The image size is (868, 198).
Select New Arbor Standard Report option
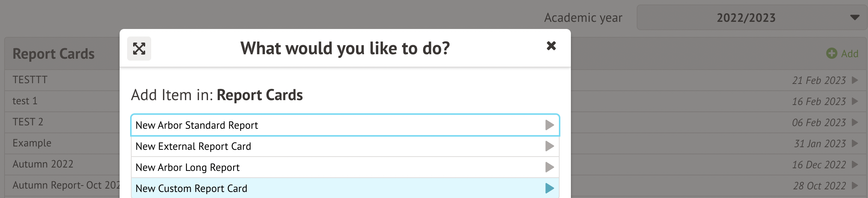[x=197, y=125]
